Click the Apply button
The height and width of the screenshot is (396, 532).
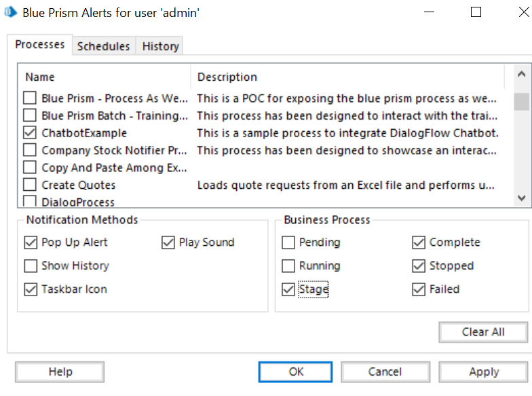pyautogui.click(x=483, y=372)
